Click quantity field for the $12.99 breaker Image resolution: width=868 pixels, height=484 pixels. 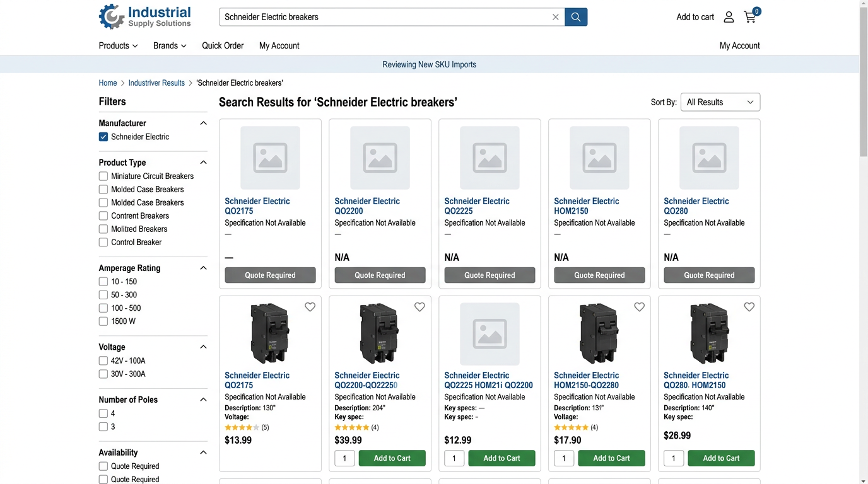[454, 458]
